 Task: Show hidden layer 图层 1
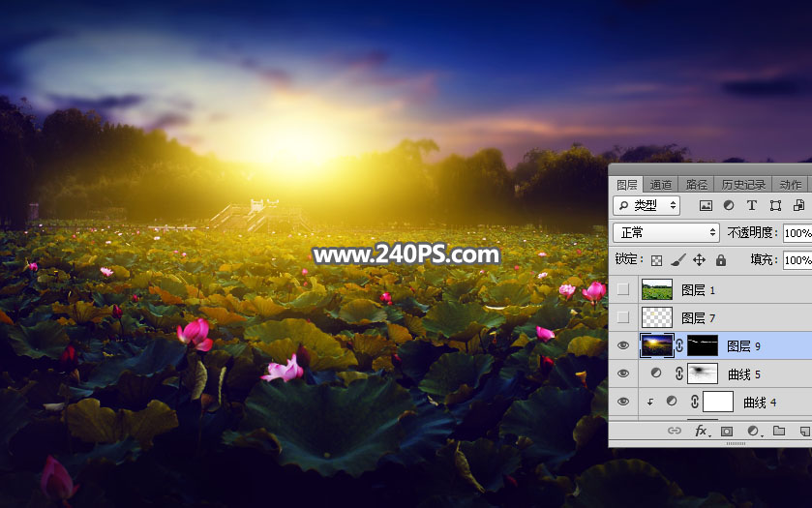623,289
